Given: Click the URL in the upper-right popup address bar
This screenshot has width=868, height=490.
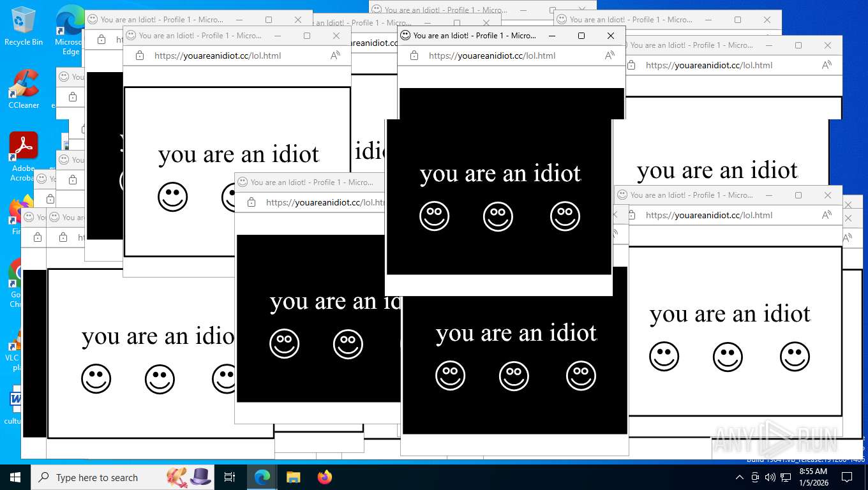Looking at the screenshot, I should [709, 65].
